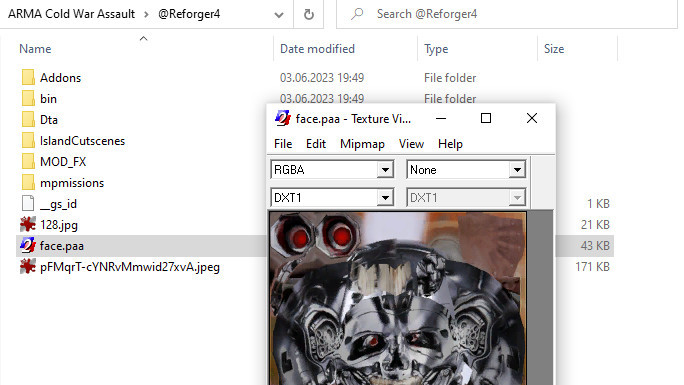Select the pFMqrT jpeg file icon
Image resolution: width=684 pixels, height=385 pixels.
28,266
